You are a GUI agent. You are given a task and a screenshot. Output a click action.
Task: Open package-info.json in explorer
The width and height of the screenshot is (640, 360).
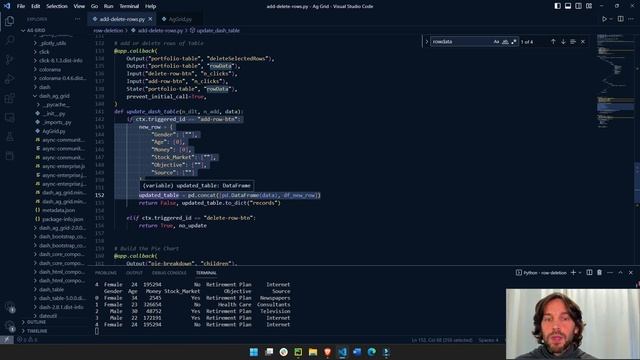62,219
